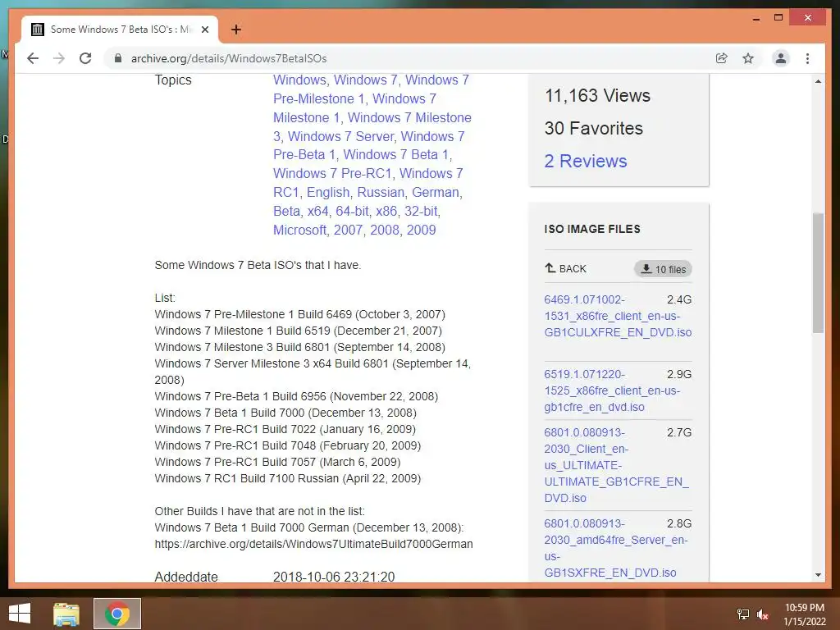Click the page's vertical scrollbar thumb

818,272
